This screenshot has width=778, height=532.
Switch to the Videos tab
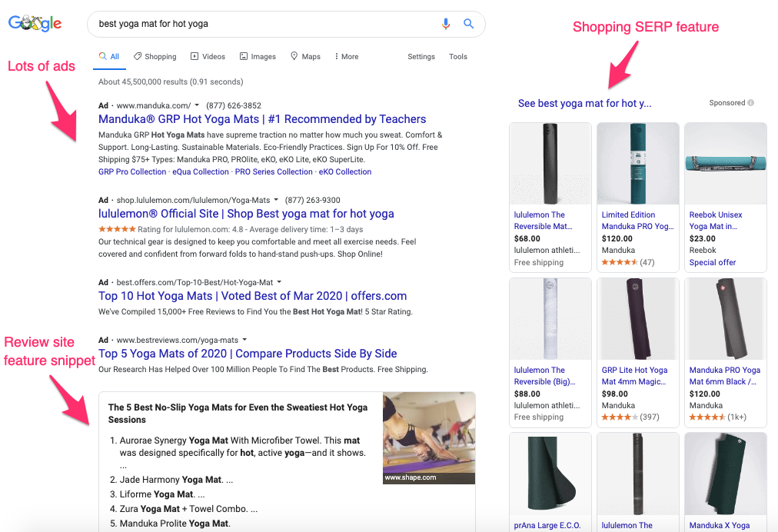coord(208,57)
